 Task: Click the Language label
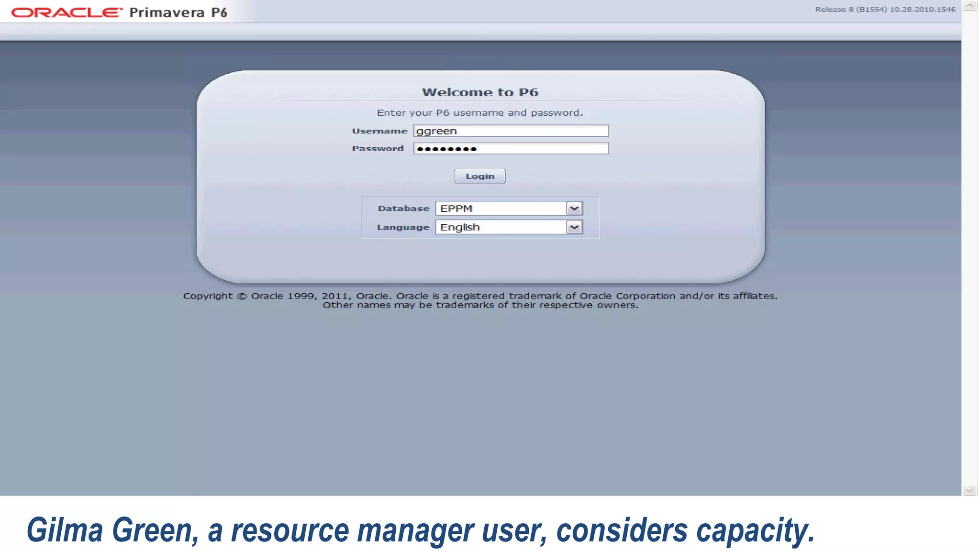point(403,227)
